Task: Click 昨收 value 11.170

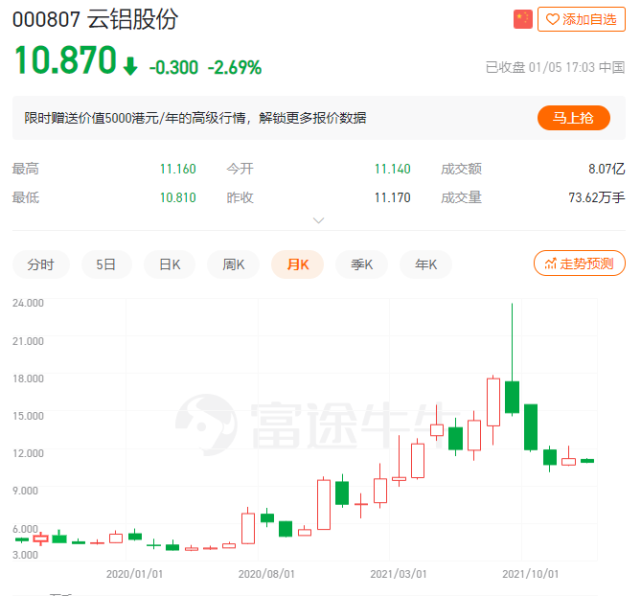Action: pyautogui.click(x=392, y=198)
